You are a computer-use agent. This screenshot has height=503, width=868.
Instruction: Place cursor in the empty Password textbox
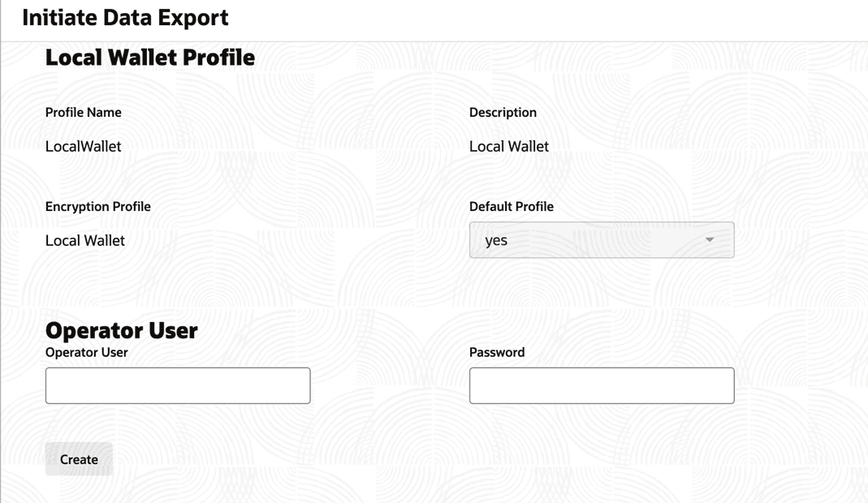point(602,385)
